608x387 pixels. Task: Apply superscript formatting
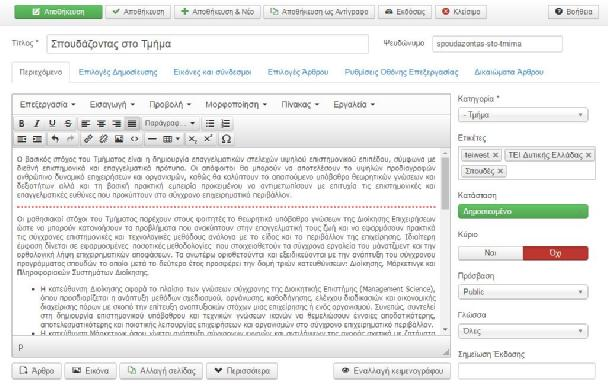pos(208,139)
